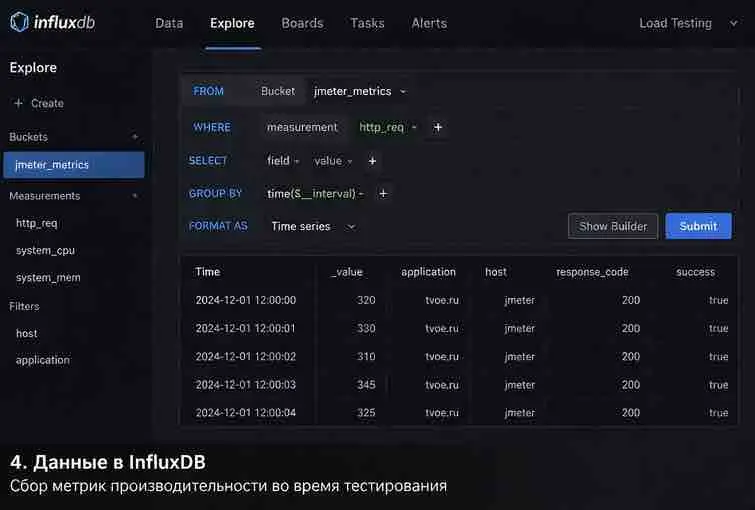
Task: Select the system_cpu measurement
Action: (x=45, y=250)
